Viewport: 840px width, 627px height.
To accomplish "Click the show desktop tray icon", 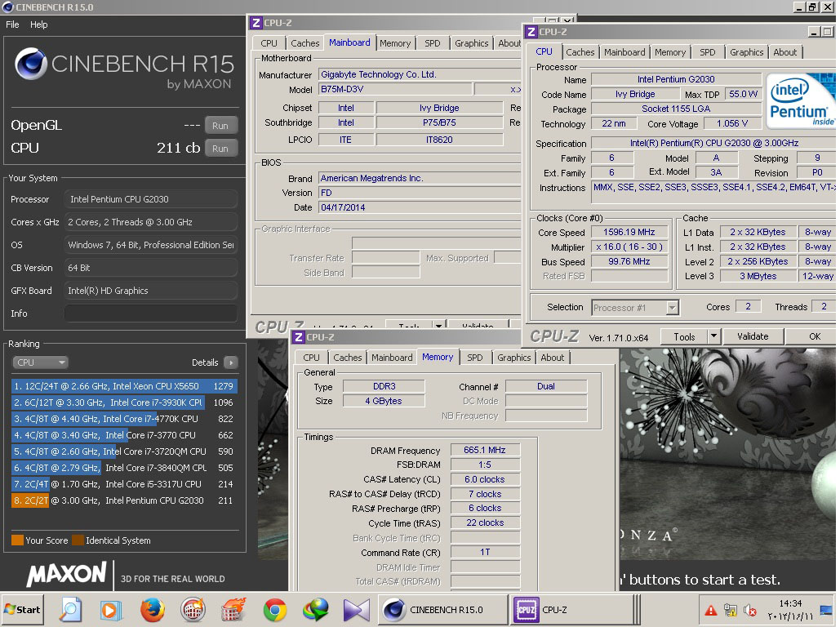I will point(826,611).
